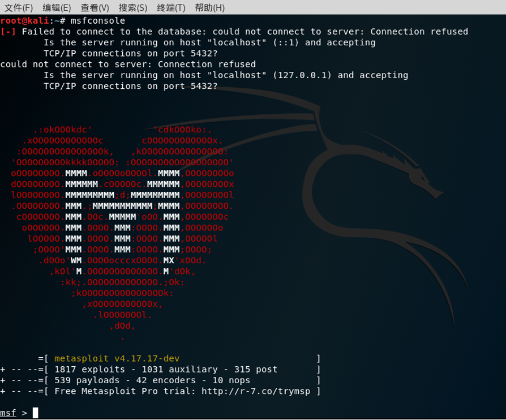Image resolution: width=506 pixels, height=420 pixels.
Task: Click the '539 payloads' text
Action: [87, 380]
